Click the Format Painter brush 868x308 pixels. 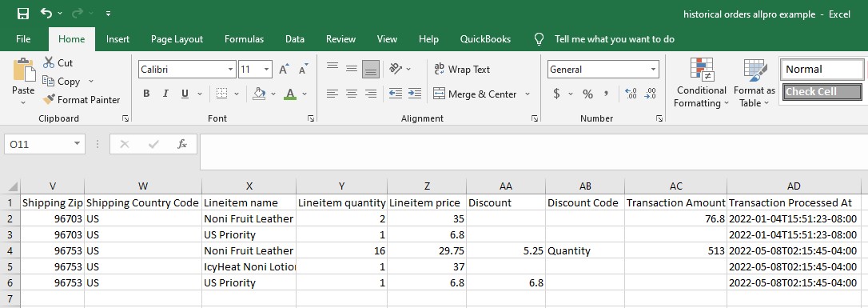(82, 100)
